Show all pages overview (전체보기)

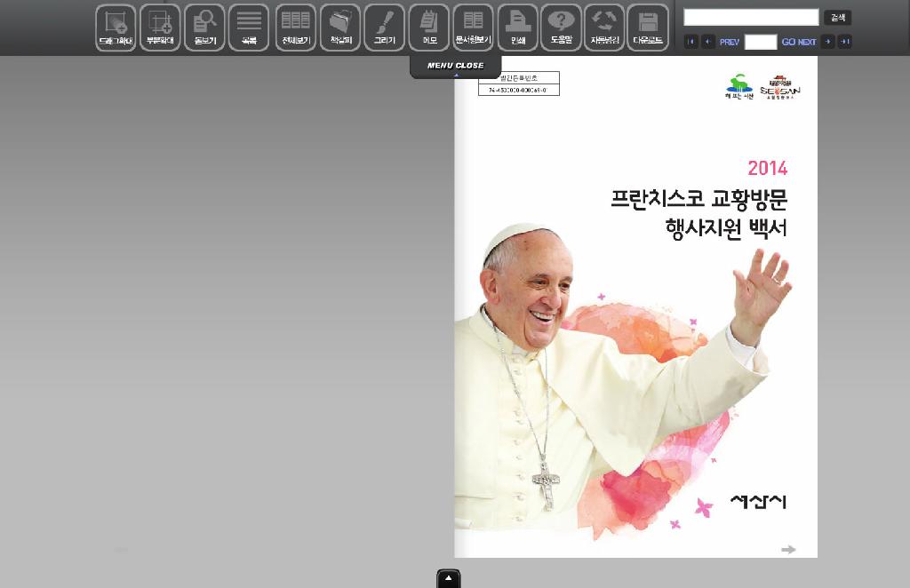pos(295,28)
